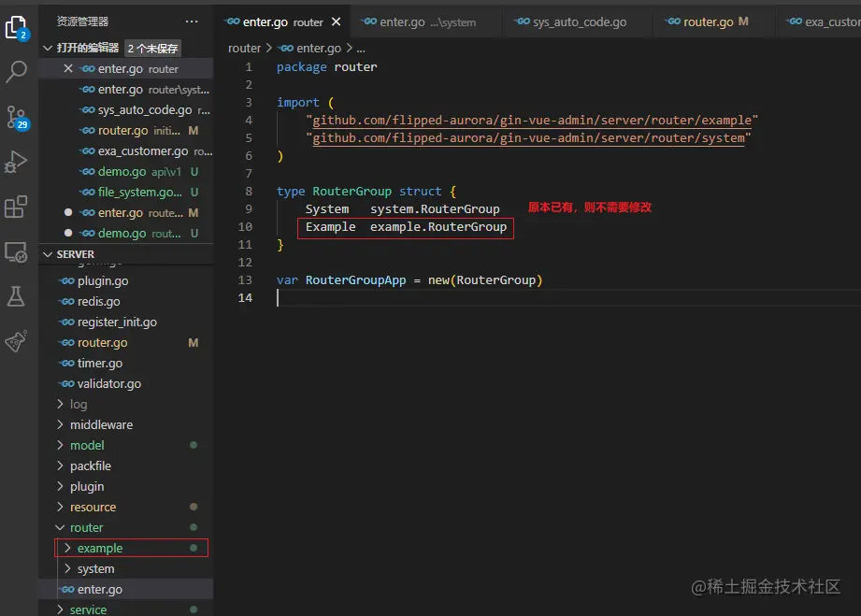Open Run and Debug view

[x=16, y=162]
